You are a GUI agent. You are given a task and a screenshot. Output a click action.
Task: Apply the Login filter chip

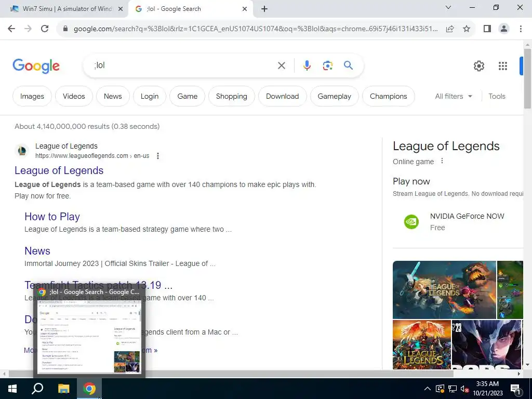[x=150, y=96]
